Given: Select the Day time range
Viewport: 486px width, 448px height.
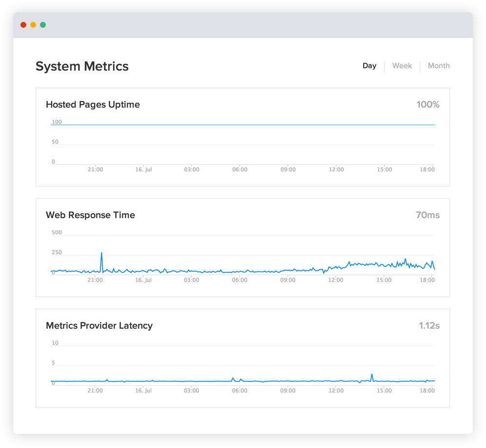Looking at the screenshot, I should pyautogui.click(x=369, y=66).
